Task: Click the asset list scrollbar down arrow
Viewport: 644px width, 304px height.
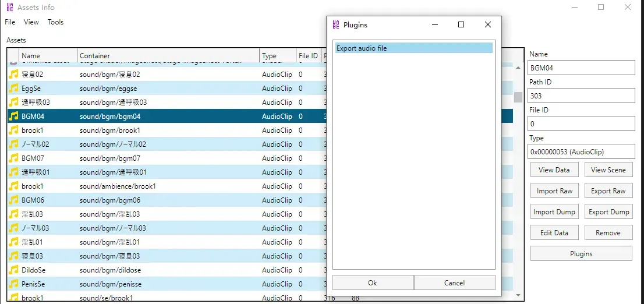Action: 518,295
